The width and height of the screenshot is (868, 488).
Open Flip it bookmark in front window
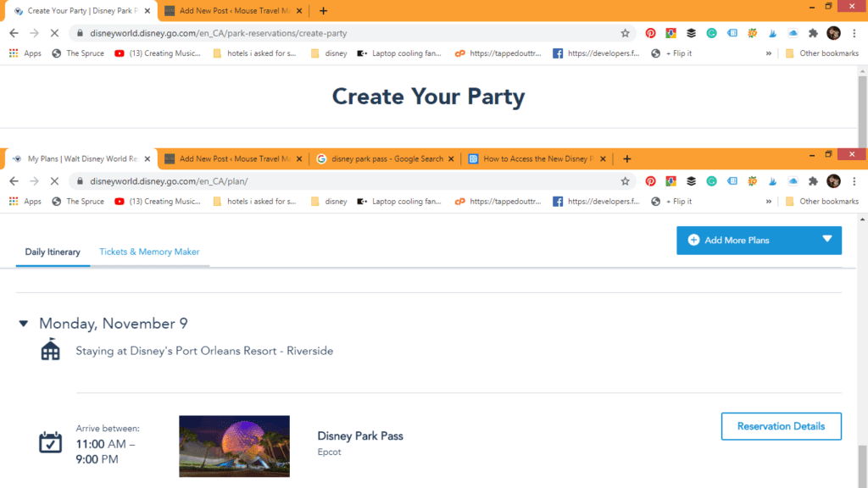(671, 202)
